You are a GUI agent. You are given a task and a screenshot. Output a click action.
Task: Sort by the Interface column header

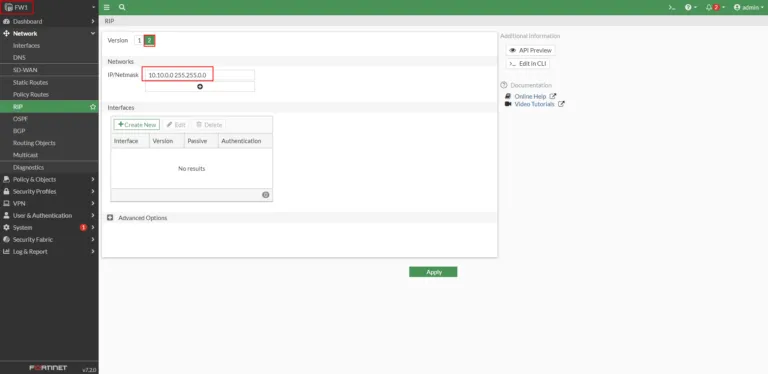(x=130, y=141)
